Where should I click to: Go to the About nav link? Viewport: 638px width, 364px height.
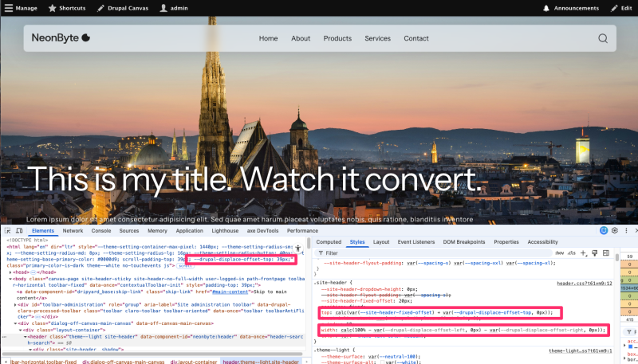tap(301, 38)
